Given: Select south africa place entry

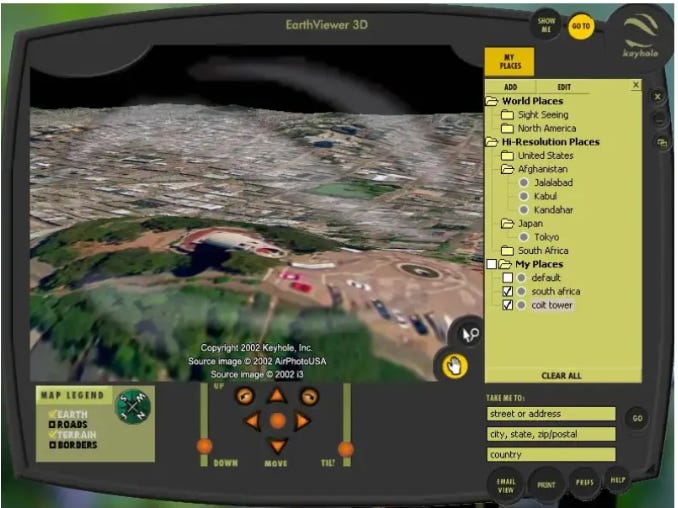Looking at the screenshot, I should click(x=556, y=291).
